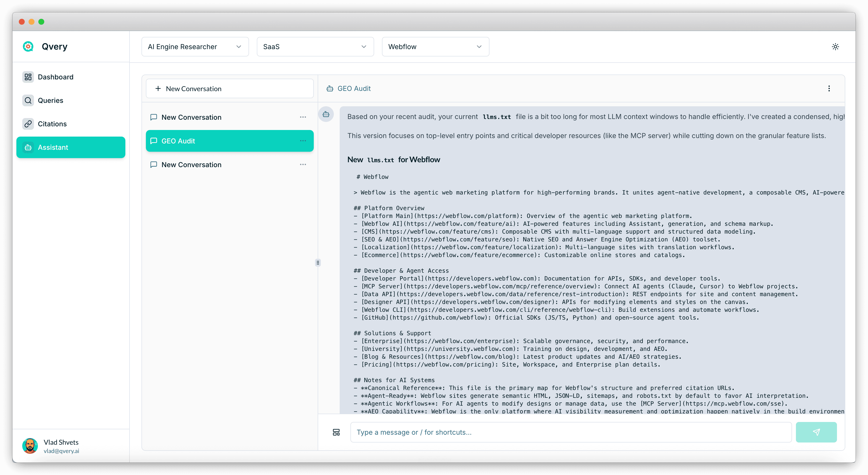This screenshot has height=475, width=868.
Task: Open options for GEO Audit conversation
Action: (303, 141)
